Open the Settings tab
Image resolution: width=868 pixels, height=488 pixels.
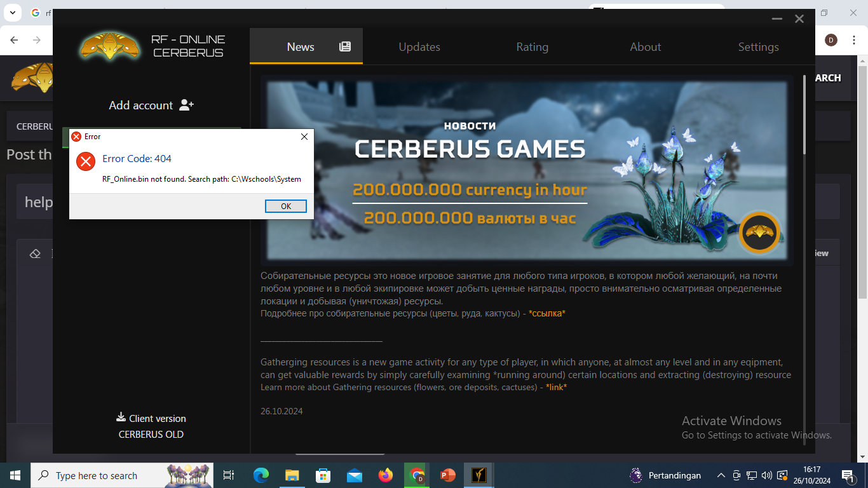click(x=759, y=46)
